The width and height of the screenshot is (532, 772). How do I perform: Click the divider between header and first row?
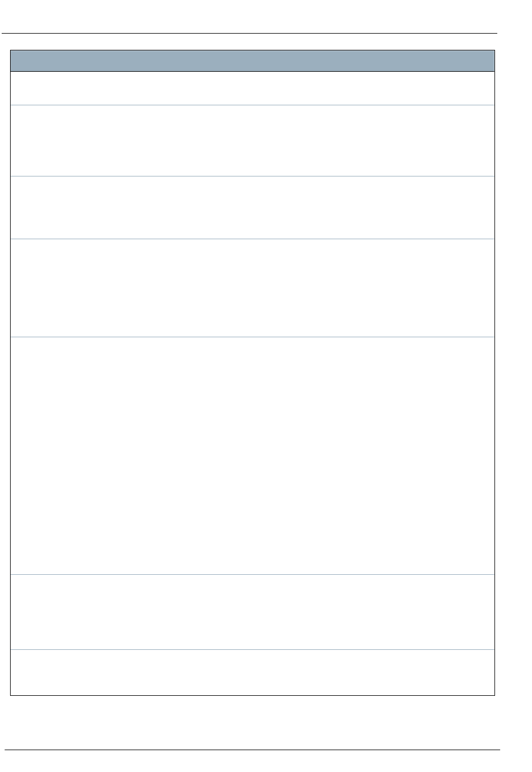[x=253, y=71]
